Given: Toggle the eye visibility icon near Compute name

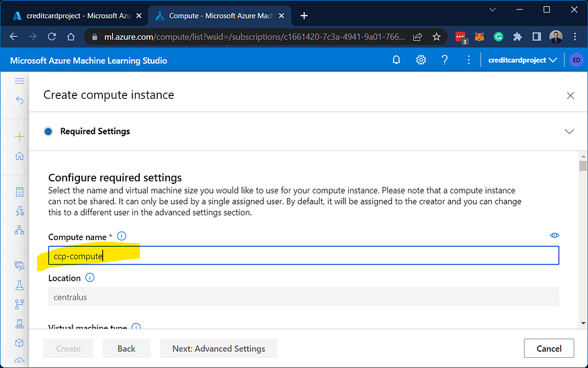Looking at the screenshot, I should coord(554,235).
